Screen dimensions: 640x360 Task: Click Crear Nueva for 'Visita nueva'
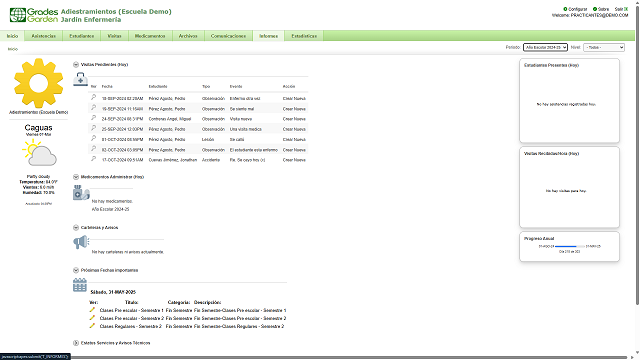click(294, 119)
